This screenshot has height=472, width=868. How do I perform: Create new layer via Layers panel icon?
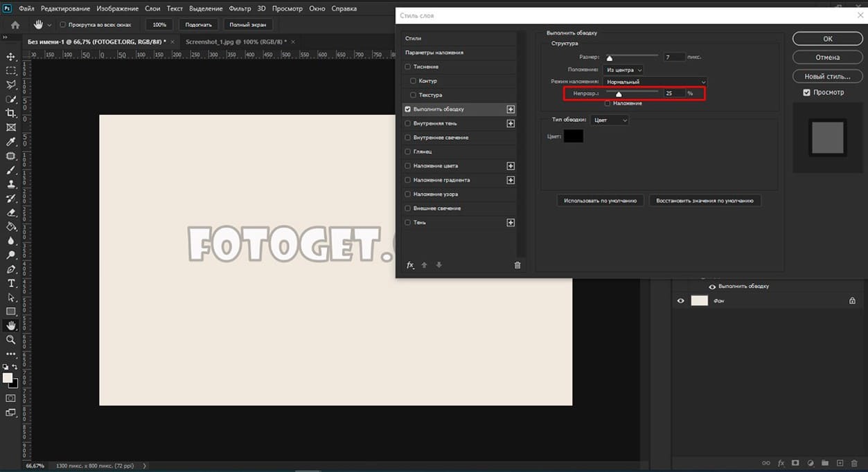(840, 463)
